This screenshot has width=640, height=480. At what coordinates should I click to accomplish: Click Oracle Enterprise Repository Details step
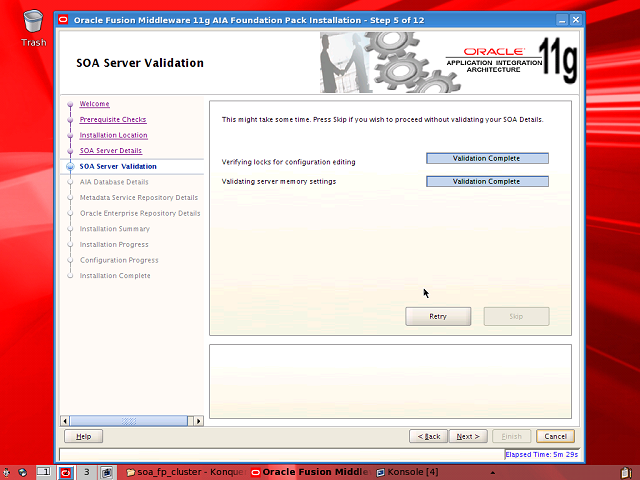click(140, 213)
